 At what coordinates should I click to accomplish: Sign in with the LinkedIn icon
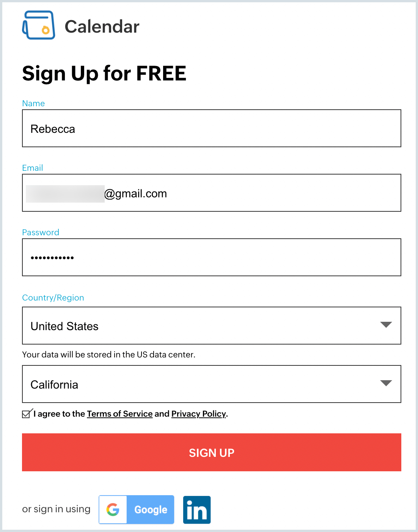point(197,510)
